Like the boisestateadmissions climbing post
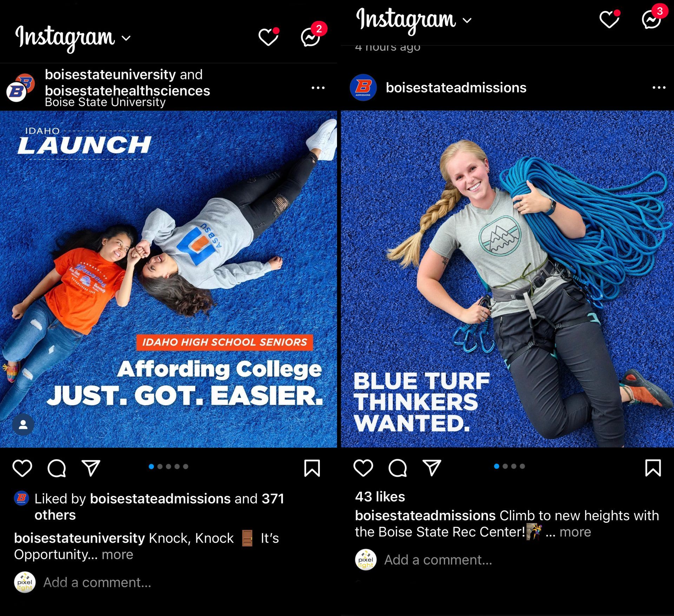674x616 pixels. pyautogui.click(x=363, y=468)
